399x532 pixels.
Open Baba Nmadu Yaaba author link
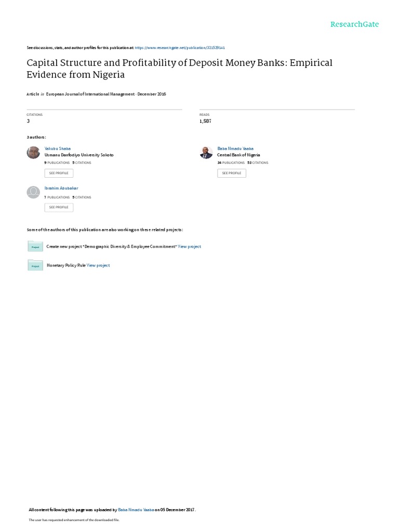235,149
